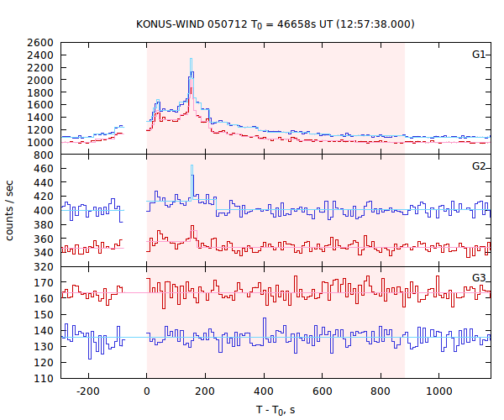Select the G1 panel label
Screen dimensions: 504x420
point(479,55)
